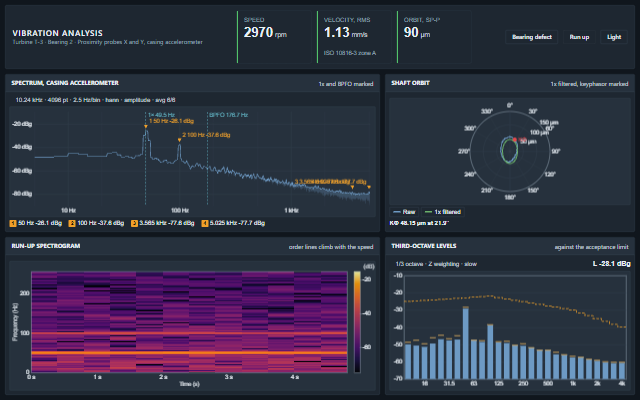640x400 pixels.
Task: Select peak badge 1 in spectrum legend
Action: point(13,223)
